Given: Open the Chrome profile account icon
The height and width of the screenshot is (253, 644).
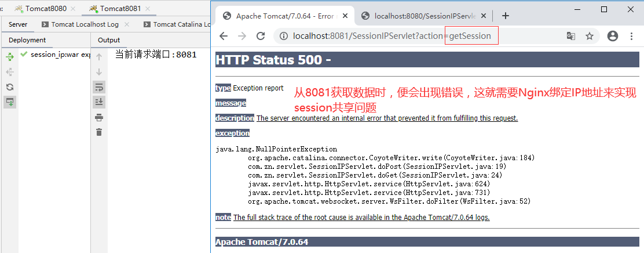Looking at the screenshot, I should tap(613, 36).
